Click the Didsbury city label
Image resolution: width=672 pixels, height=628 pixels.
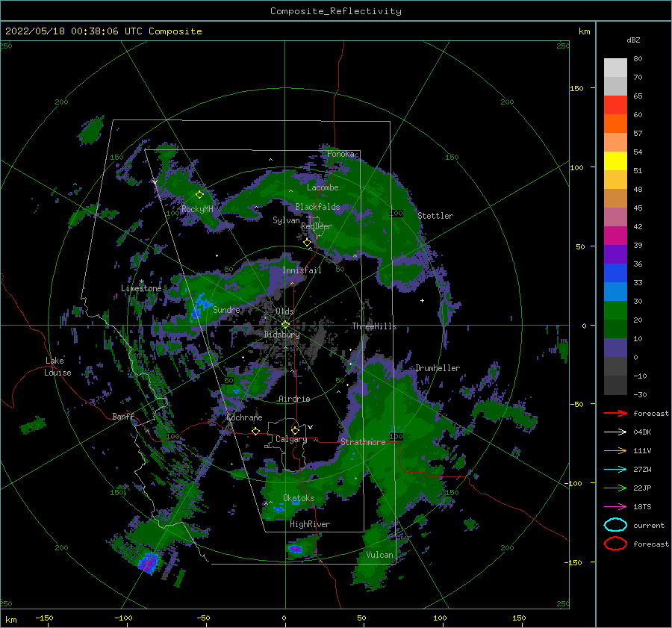(281, 335)
